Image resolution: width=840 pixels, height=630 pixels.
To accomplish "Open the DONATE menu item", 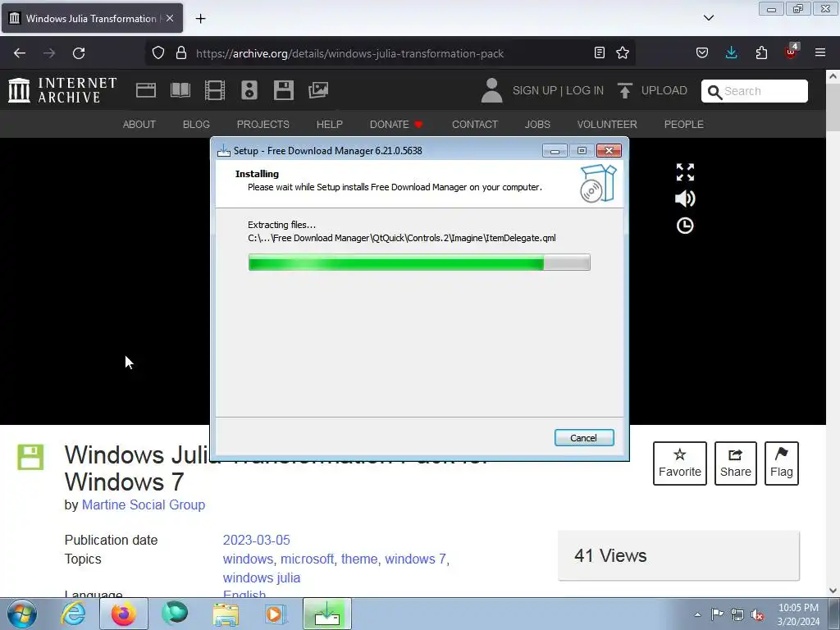I will [396, 125].
